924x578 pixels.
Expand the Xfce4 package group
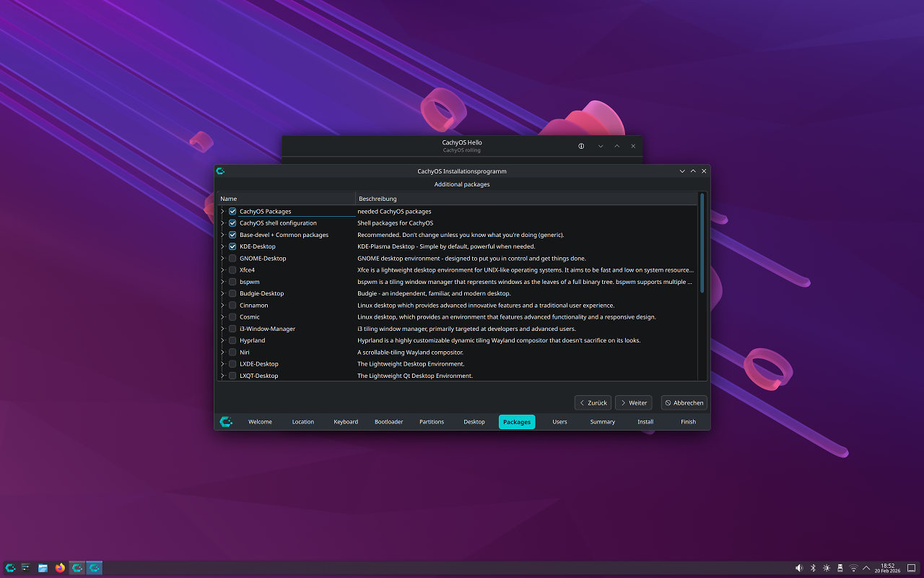click(222, 270)
